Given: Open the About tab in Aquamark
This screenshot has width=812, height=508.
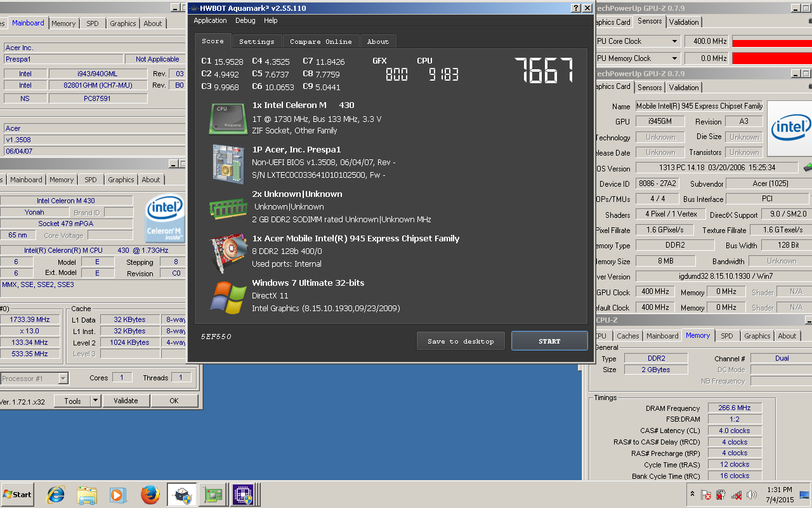Looking at the screenshot, I should tap(378, 41).
